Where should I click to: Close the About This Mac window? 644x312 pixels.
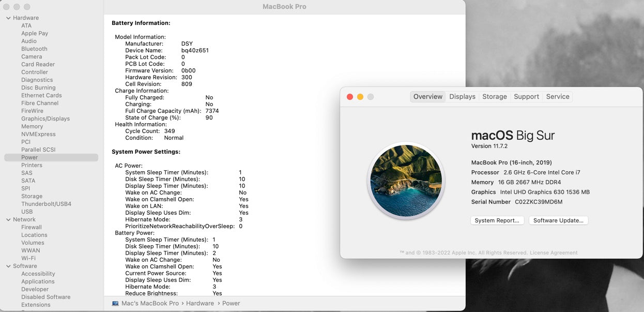coord(350,97)
